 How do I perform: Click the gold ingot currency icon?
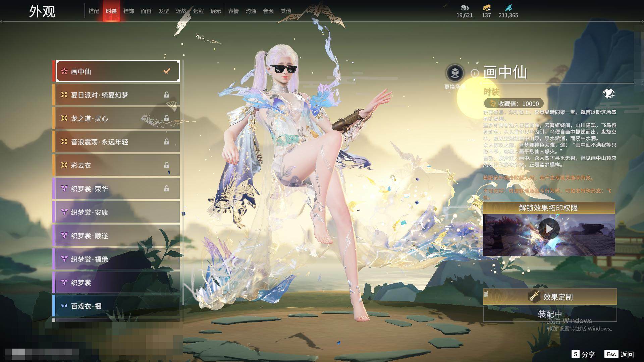pos(486,8)
